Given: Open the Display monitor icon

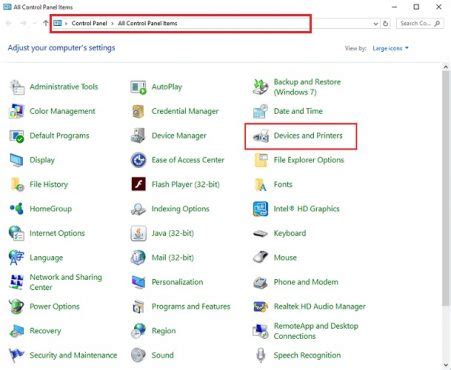Looking at the screenshot, I should pyautogui.click(x=17, y=160).
